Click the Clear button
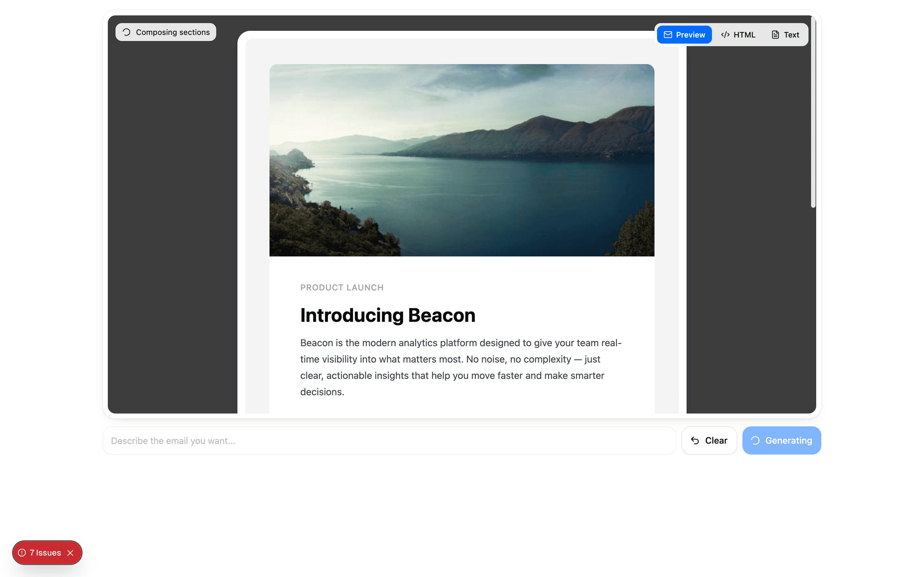The width and height of the screenshot is (924, 577). pyautogui.click(x=709, y=440)
